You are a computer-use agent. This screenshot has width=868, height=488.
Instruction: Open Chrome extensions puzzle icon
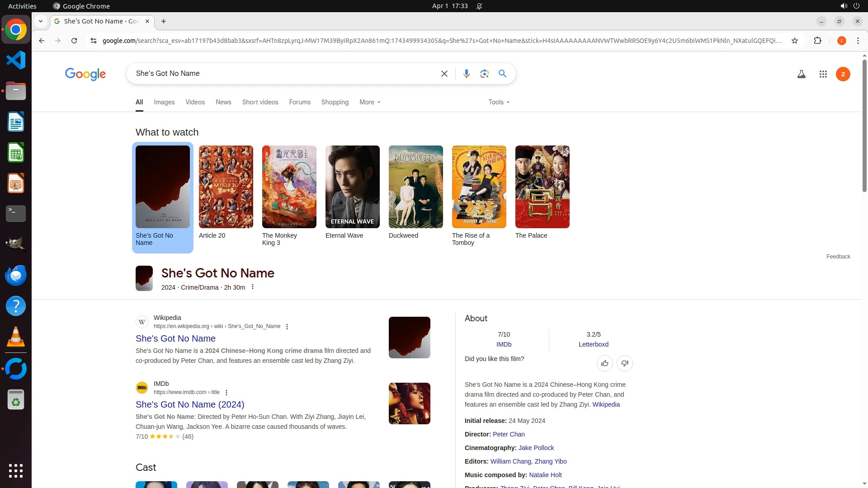coord(817,41)
